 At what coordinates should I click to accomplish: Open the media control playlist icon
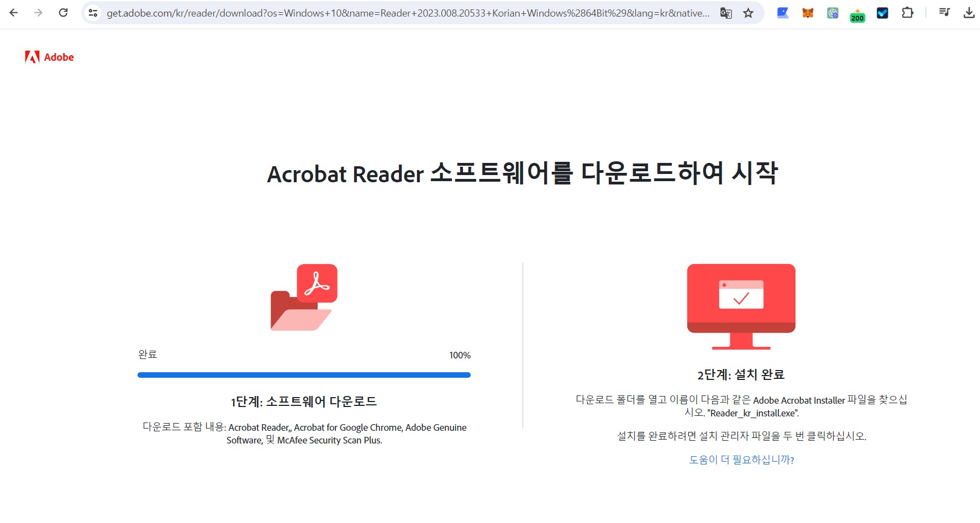click(x=945, y=13)
